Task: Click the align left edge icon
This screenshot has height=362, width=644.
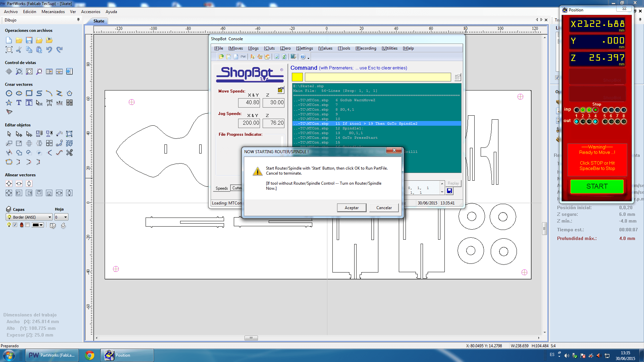Action: [19, 193]
